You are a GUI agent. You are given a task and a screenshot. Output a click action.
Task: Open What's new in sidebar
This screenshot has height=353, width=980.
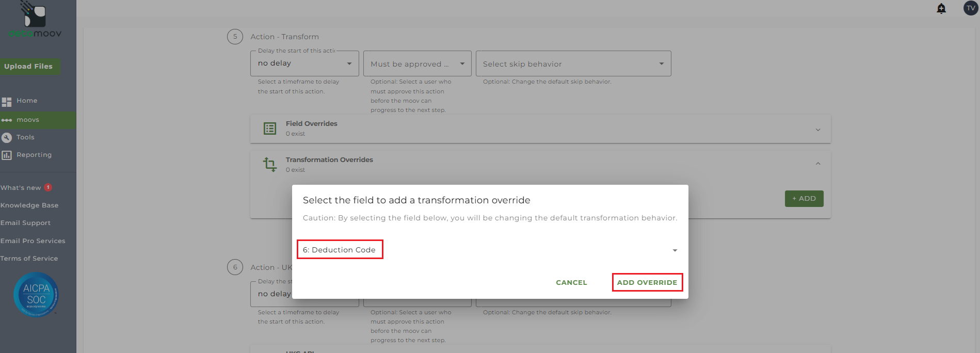[21, 188]
